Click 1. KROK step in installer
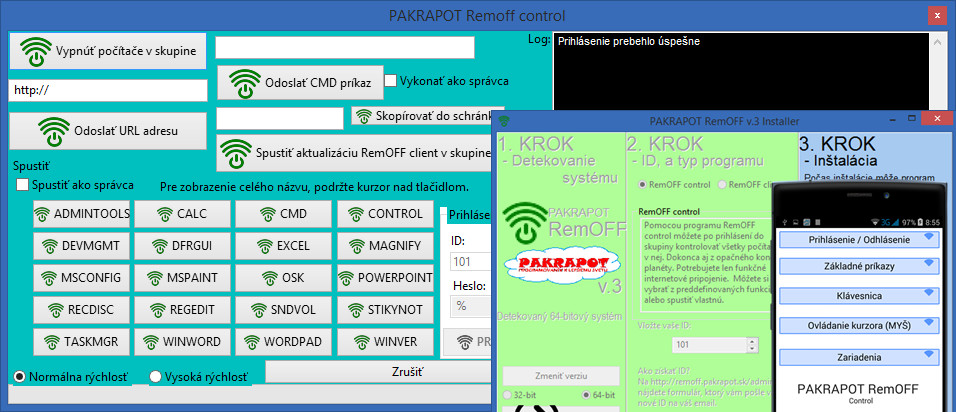 point(535,143)
